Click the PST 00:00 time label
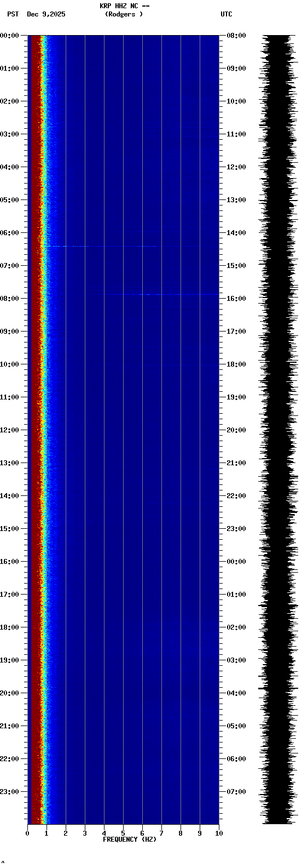This screenshot has width=302, height=868. tap(10, 36)
